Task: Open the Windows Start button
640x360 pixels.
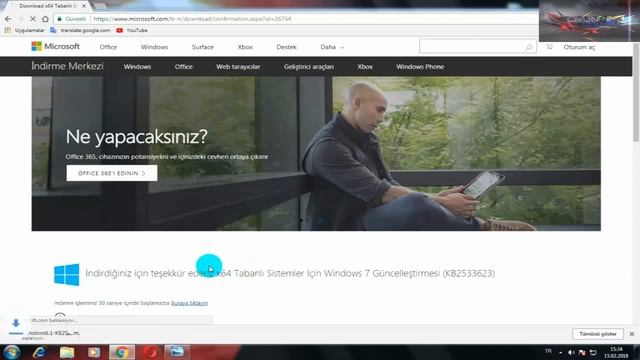Action: pyautogui.click(x=11, y=352)
